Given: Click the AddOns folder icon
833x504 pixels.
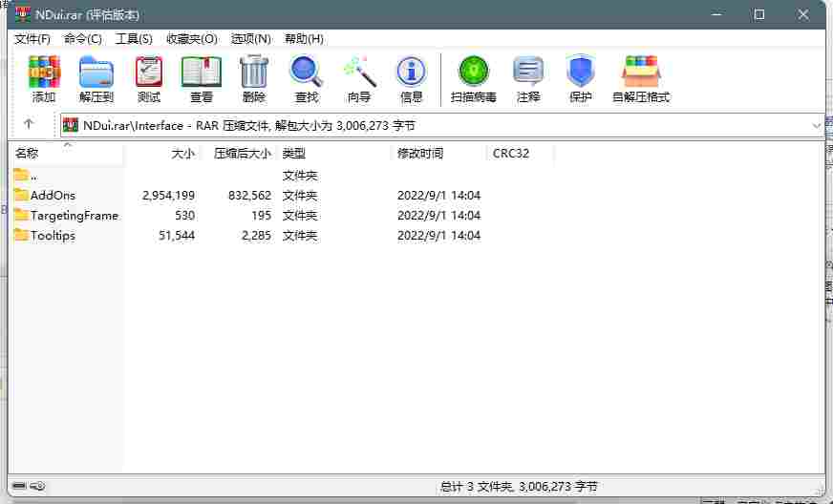Looking at the screenshot, I should (x=21, y=195).
